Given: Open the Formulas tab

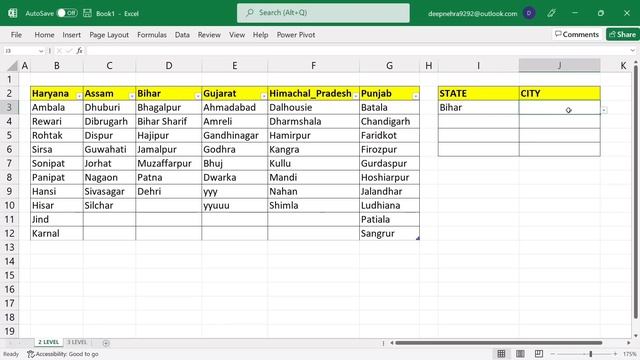Looking at the screenshot, I should (152, 35).
